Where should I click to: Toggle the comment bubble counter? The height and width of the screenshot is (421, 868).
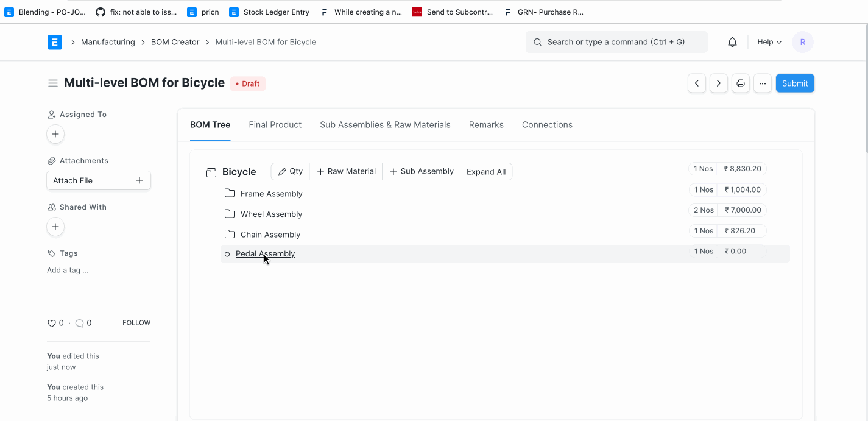click(79, 323)
